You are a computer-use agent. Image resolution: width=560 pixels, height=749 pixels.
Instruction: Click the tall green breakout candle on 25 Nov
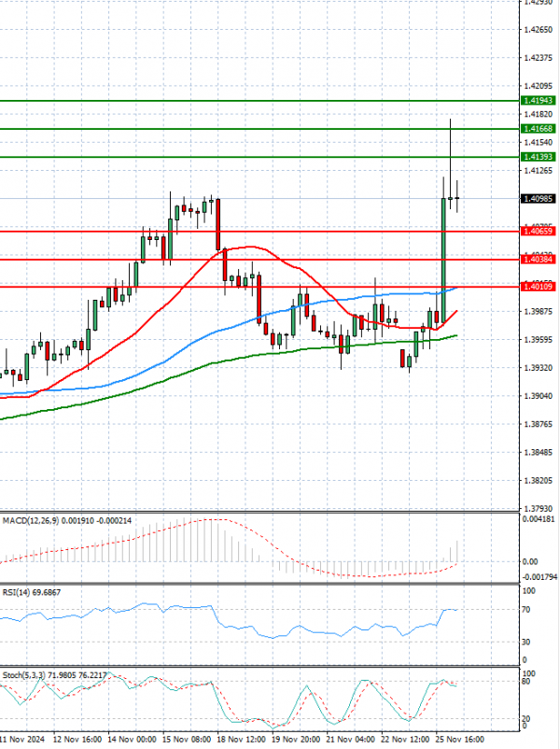444,260
